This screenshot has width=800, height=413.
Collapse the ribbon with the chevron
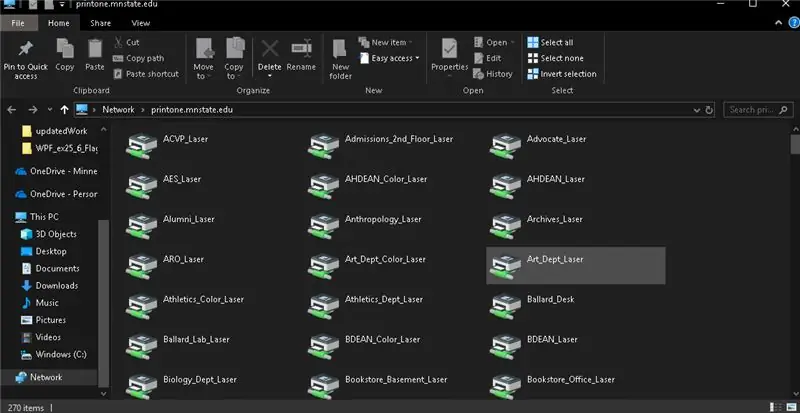point(779,23)
